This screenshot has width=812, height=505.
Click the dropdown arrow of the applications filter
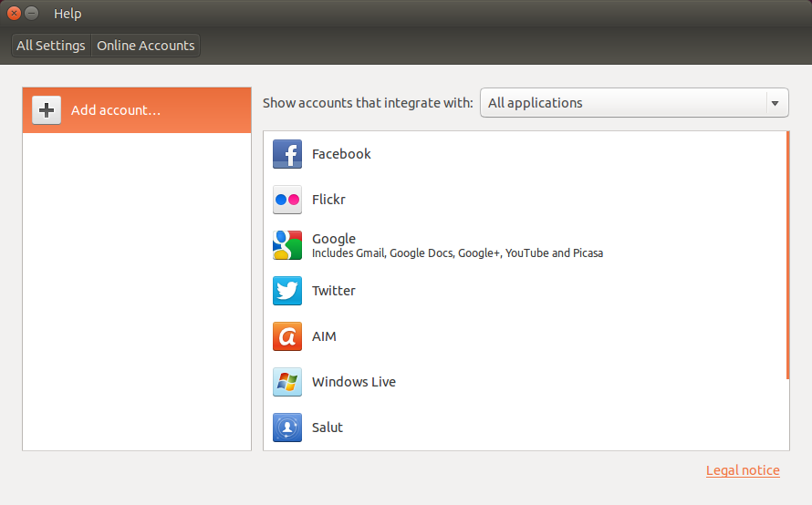775,104
